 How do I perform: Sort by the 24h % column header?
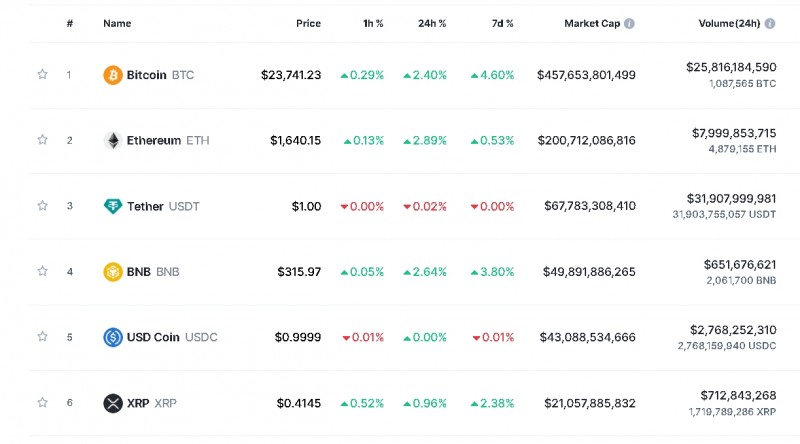(x=433, y=23)
